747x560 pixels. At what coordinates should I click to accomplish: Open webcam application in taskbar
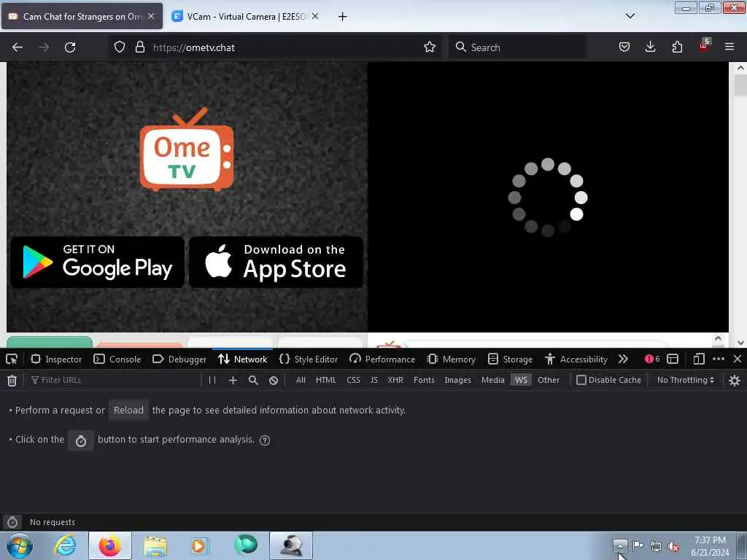(291, 545)
